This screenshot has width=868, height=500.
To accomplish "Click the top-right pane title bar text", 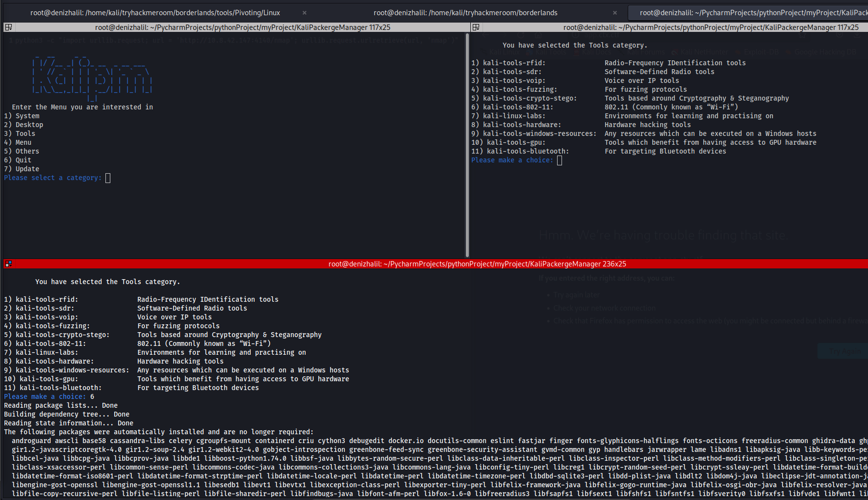I will point(711,27).
